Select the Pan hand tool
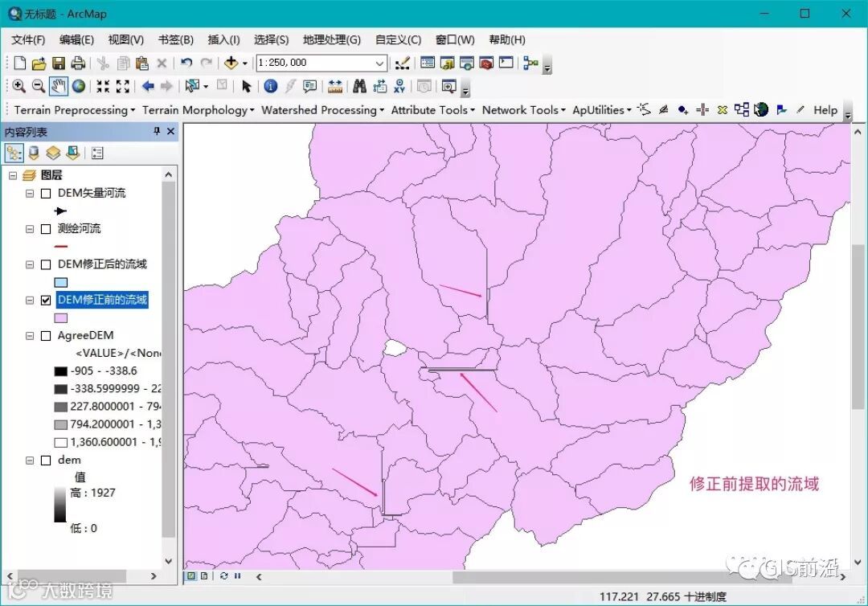The height and width of the screenshot is (606, 868). tap(58, 86)
